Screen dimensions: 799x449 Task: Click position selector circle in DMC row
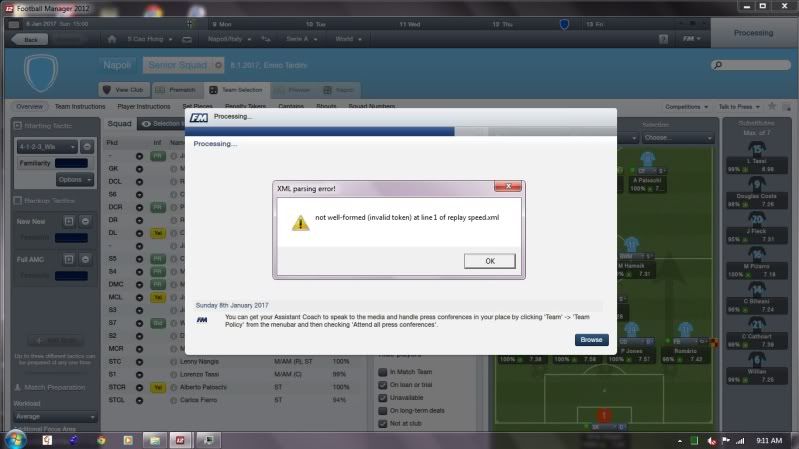(139, 284)
